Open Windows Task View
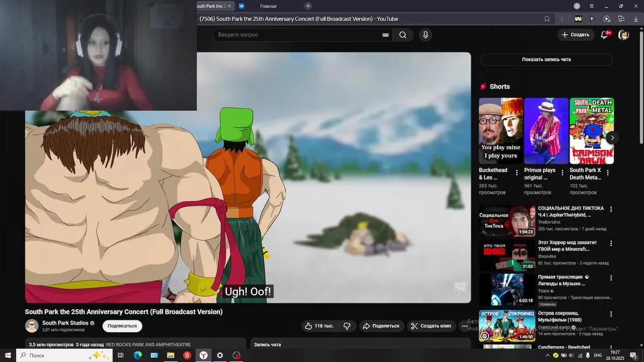 (121, 355)
